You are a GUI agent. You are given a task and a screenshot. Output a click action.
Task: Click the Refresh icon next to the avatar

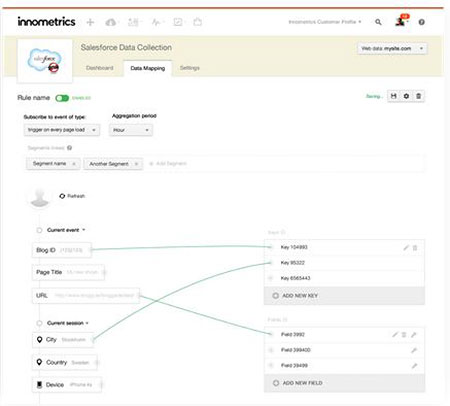62,196
